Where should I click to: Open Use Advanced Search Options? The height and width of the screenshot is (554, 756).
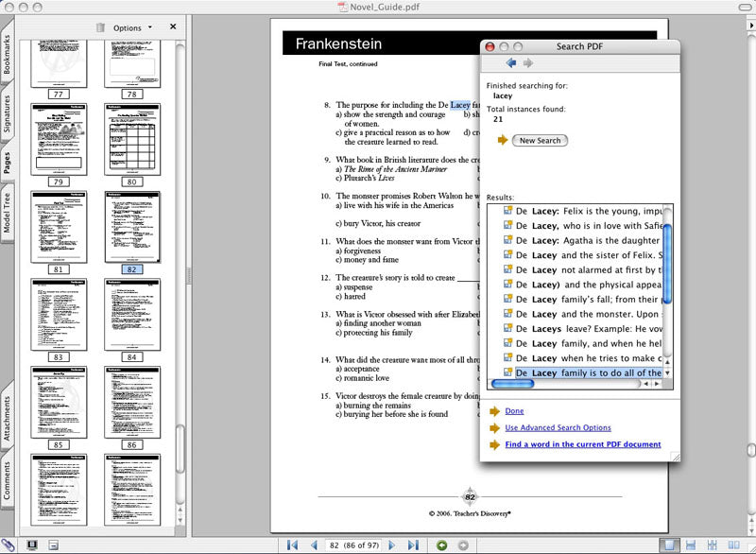coord(557,426)
